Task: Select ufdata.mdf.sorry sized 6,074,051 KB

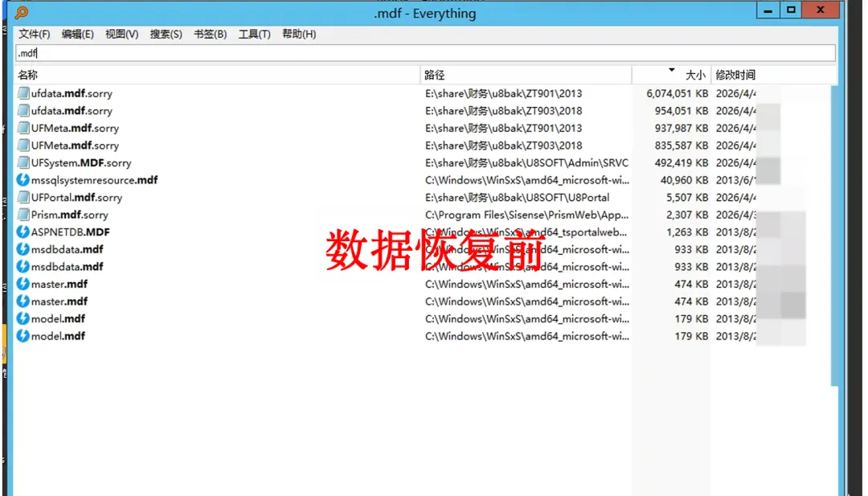Action: [72, 93]
